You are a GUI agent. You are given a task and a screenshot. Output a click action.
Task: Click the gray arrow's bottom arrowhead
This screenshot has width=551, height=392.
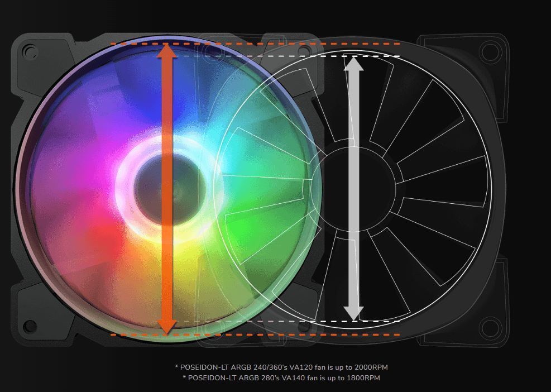(353, 313)
